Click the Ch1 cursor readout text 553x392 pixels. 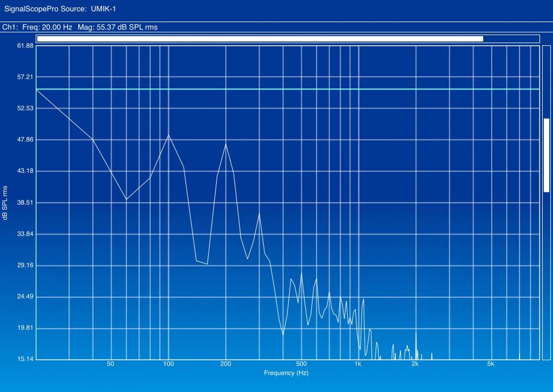pos(80,27)
